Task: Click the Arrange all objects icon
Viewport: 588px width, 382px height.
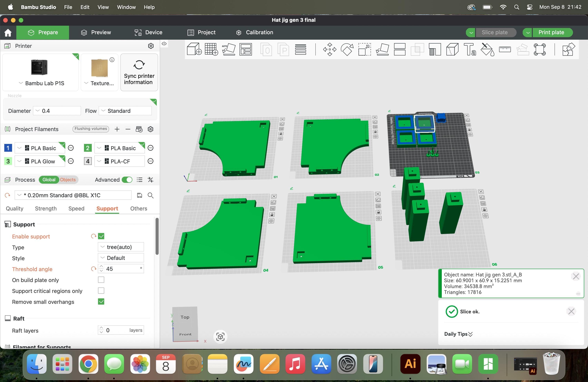Action: (x=246, y=49)
